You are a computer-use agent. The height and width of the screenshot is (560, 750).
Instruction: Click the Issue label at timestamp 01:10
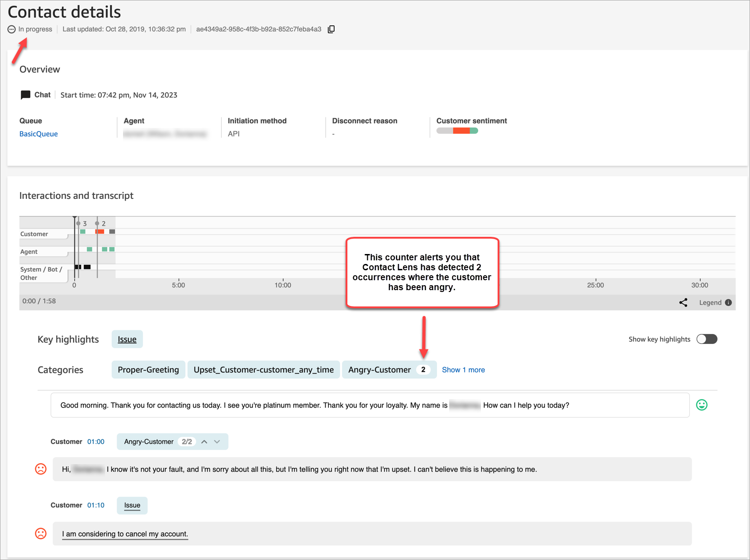132,505
